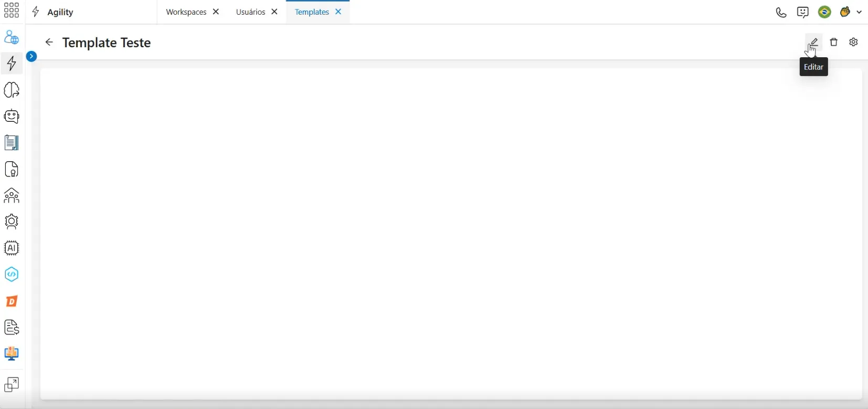The height and width of the screenshot is (409, 868).
Task: Select the Templates tab
Action: (312, 12)
